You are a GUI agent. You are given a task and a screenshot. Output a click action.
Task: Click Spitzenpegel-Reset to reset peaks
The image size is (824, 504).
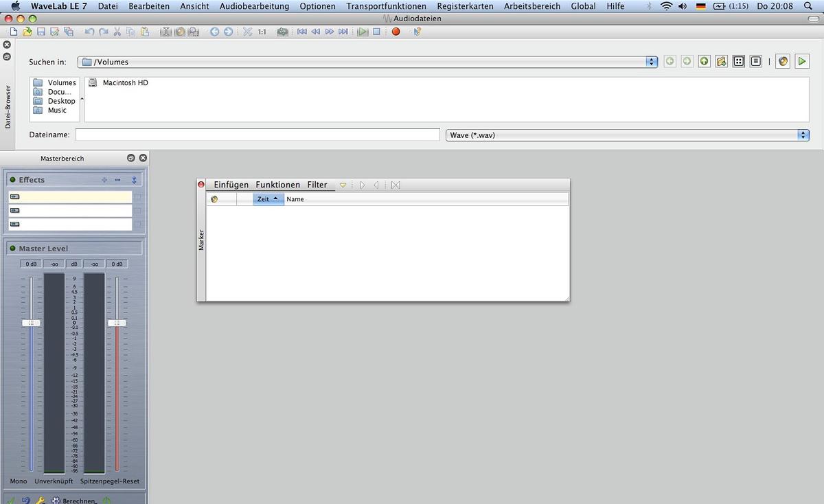pyautogui.click(x=110, y=481)
